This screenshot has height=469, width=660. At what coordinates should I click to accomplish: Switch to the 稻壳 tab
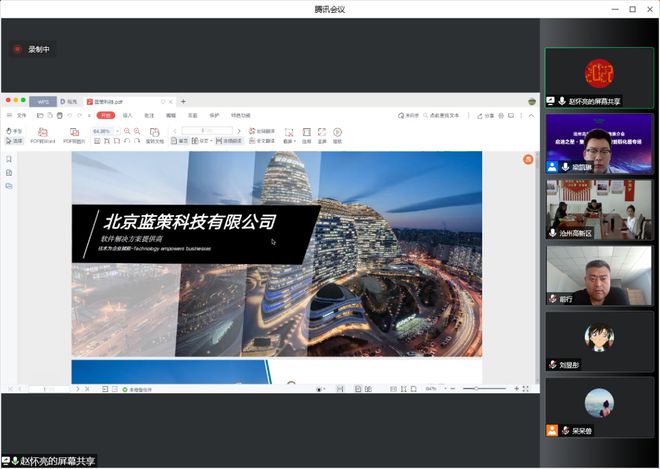(x=69, y=101)
